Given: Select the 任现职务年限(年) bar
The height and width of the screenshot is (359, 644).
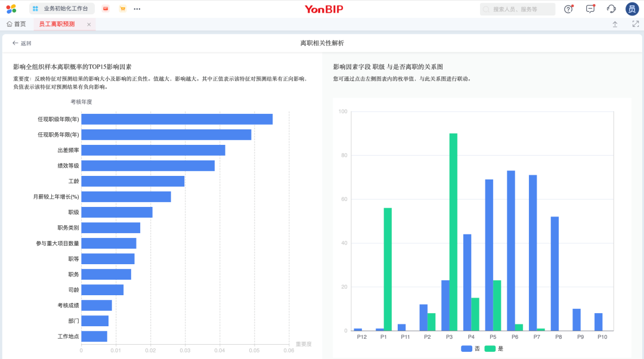Looking at the screenshot, I should 166,135.
